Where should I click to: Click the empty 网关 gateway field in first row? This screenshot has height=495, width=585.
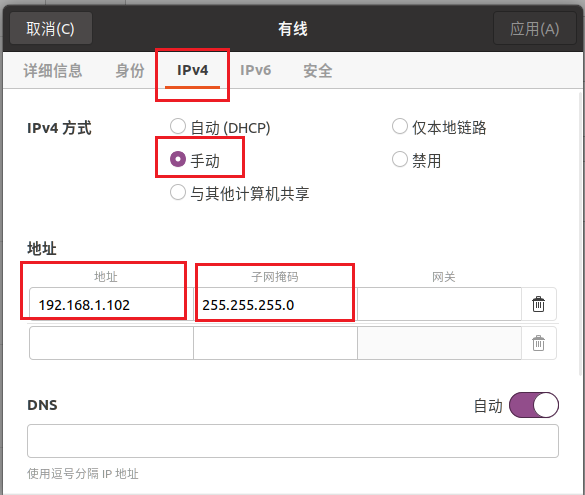pyautogui.click(x=439, y=304)
